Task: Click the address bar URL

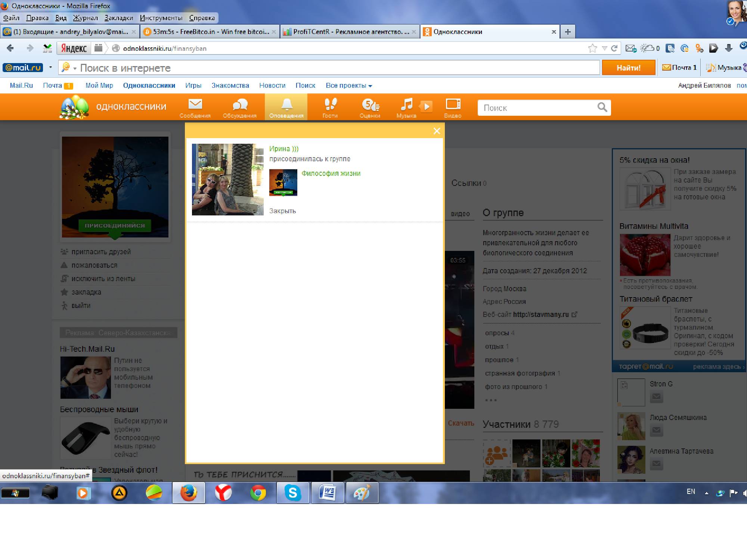Action: [x=164, y=49]
